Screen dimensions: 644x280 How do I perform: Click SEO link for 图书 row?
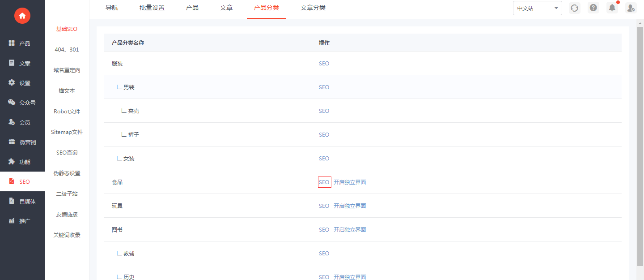click(x=324, y=230)
